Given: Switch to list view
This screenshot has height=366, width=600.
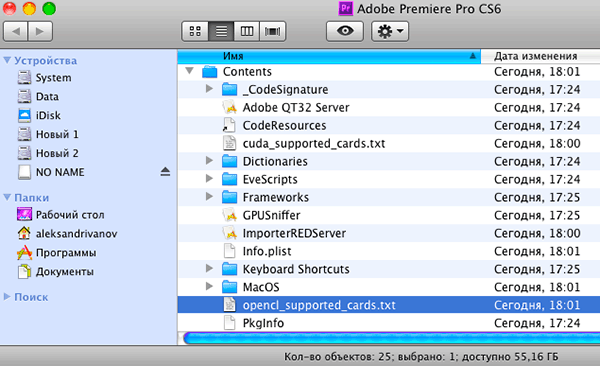Looking at the screenshot, I should point(221,31).
